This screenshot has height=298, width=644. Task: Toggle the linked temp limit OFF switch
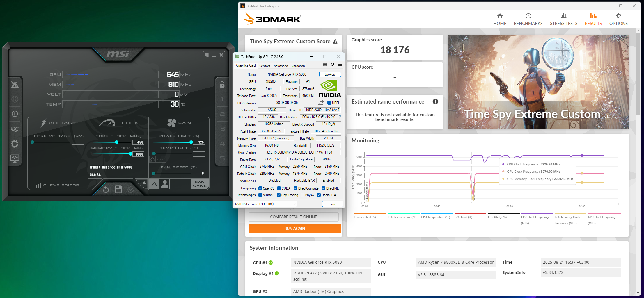[x=157, y=159]
